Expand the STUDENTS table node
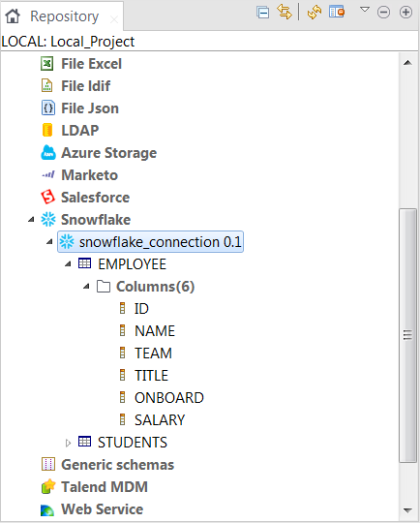This screenshot has width=420, height=523. click(x=68, y=443)
